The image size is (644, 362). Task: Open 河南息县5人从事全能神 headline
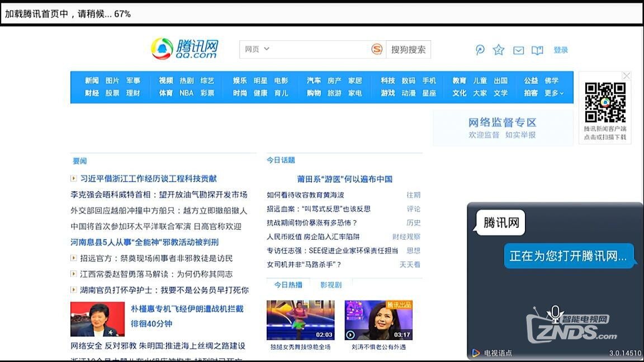point(145,242)
